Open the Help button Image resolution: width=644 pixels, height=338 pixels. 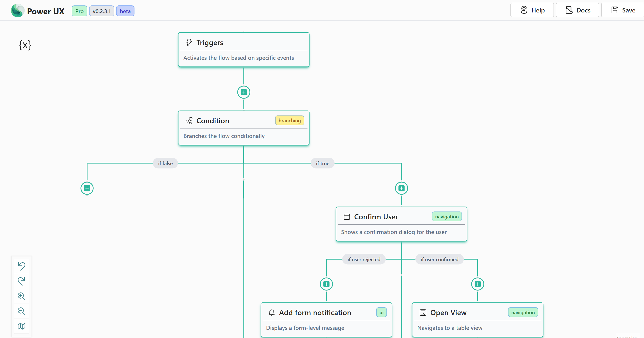pyautogui.click(x=532, y=10)
